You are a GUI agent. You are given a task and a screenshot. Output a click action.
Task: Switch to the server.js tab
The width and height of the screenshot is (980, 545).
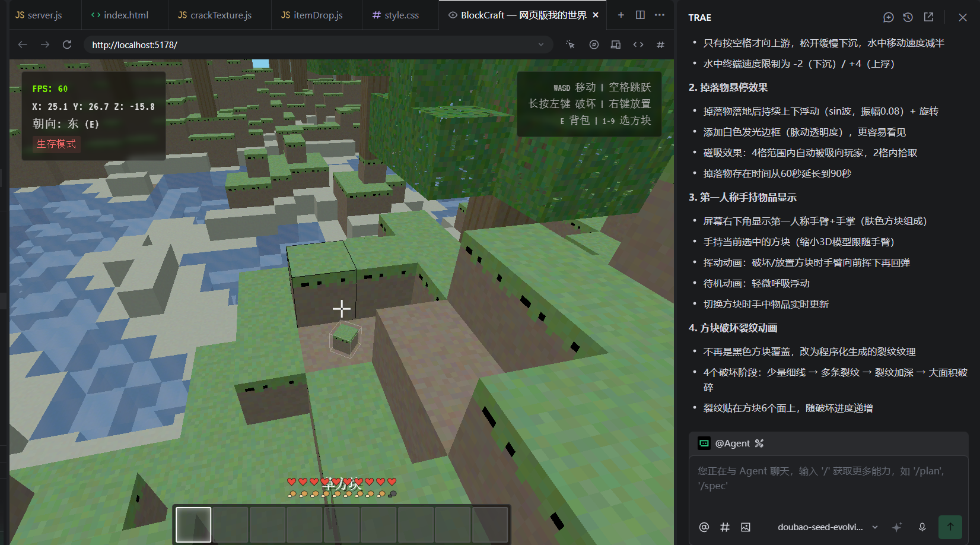point(39,15)
